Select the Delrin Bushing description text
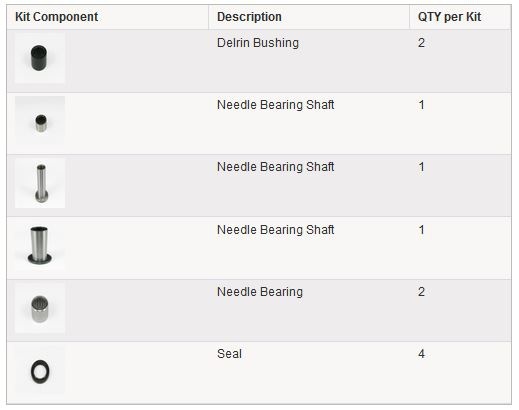 pos(258,43)
